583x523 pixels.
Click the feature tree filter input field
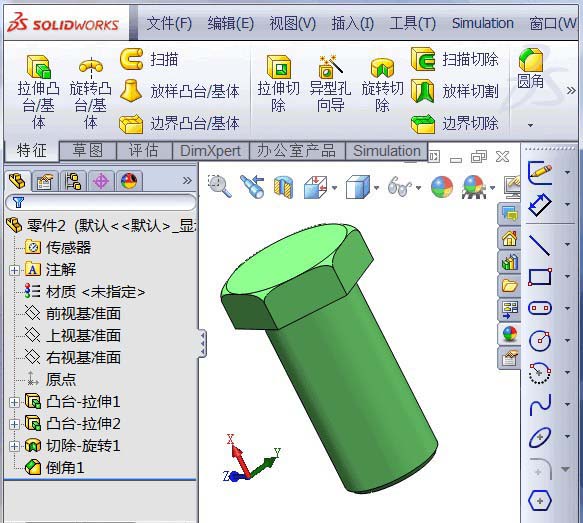(101, 203)
